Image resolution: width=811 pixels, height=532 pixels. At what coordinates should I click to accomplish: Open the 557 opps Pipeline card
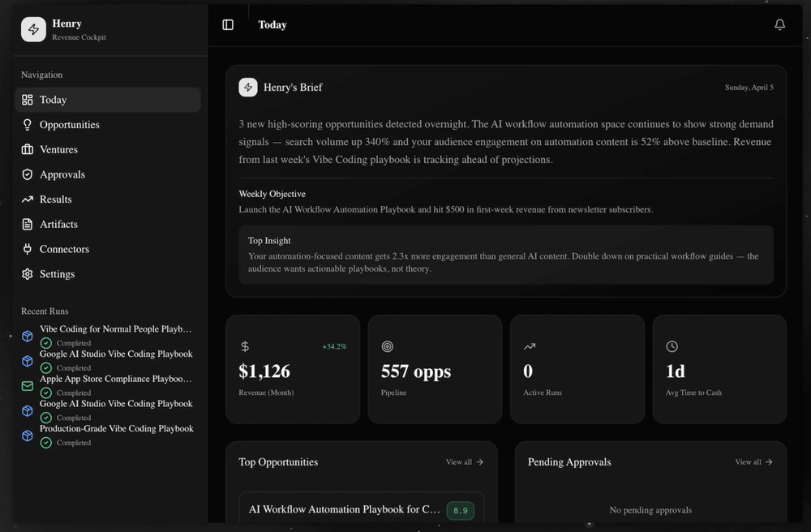point(435,369)
